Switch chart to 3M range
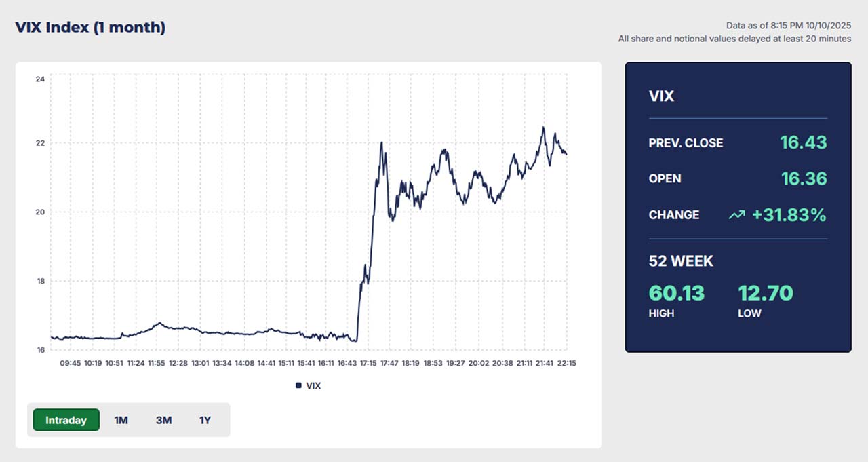The height and width of the screenshot is (462, 868). 163,420
